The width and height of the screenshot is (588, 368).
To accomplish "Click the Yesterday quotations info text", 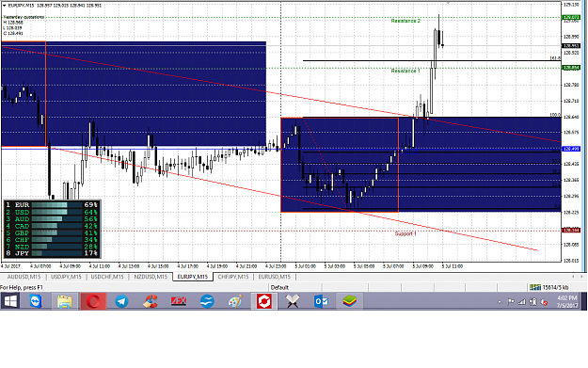I will click(24, 17).
